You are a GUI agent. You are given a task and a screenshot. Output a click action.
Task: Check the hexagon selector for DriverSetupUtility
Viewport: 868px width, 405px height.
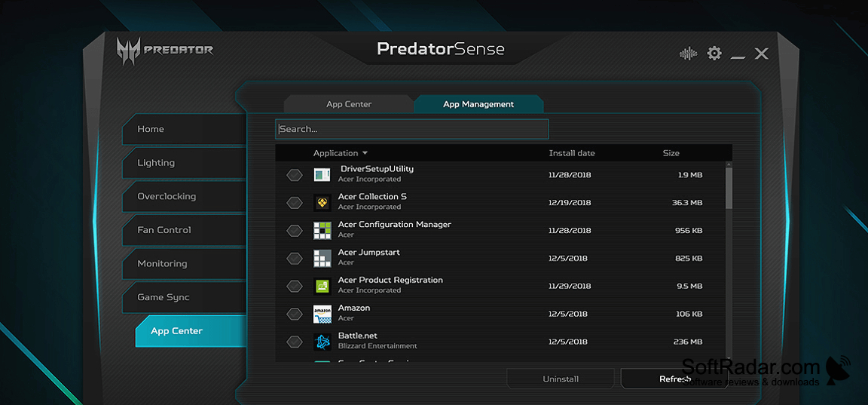(x=295, y=175)
